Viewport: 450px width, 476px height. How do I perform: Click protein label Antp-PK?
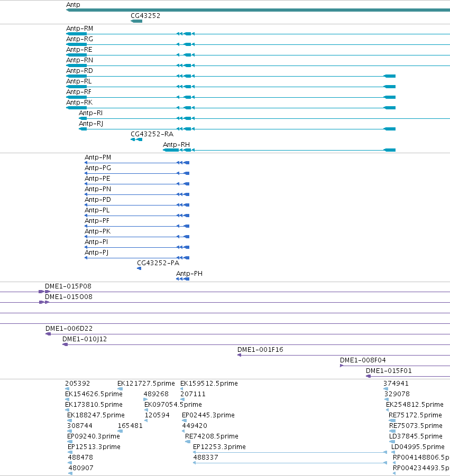coord(97,231)
